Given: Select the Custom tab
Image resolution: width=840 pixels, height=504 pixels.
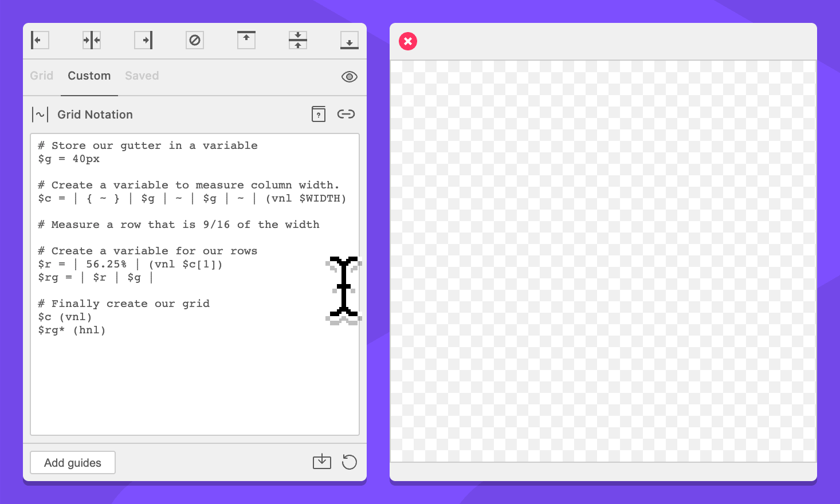Looking at the screenshot, I should point(89,76).
